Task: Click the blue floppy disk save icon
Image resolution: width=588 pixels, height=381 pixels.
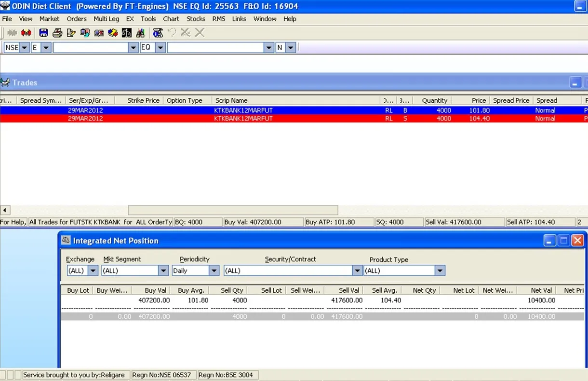Action: pos(43,33)
